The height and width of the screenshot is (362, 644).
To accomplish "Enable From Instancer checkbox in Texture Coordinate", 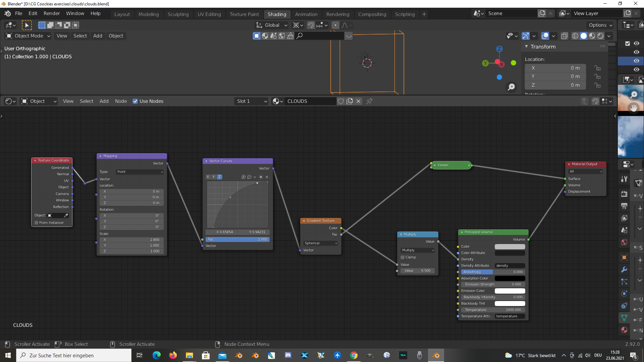I will (x=37, y=223).
